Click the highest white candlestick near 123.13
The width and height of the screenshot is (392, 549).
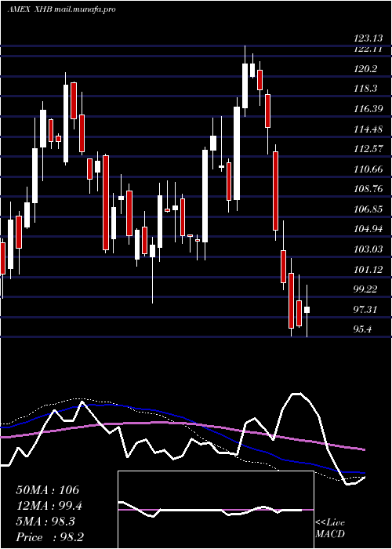(245, 85)
